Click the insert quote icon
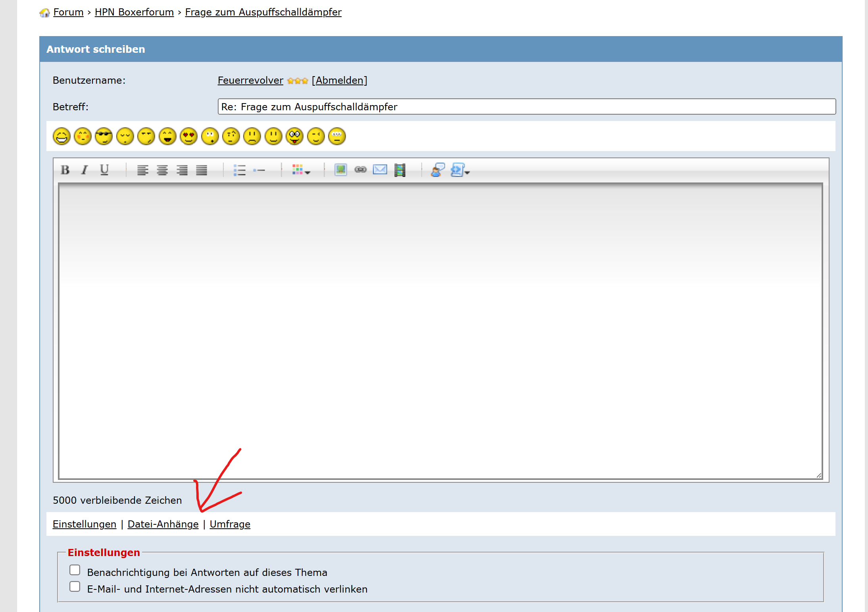 [438, 170]
